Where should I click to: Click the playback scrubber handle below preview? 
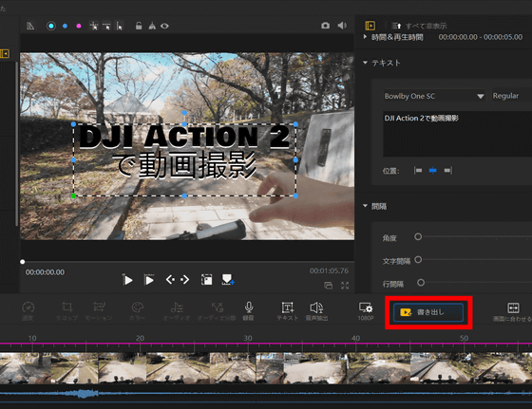click(x=23, y=262)
